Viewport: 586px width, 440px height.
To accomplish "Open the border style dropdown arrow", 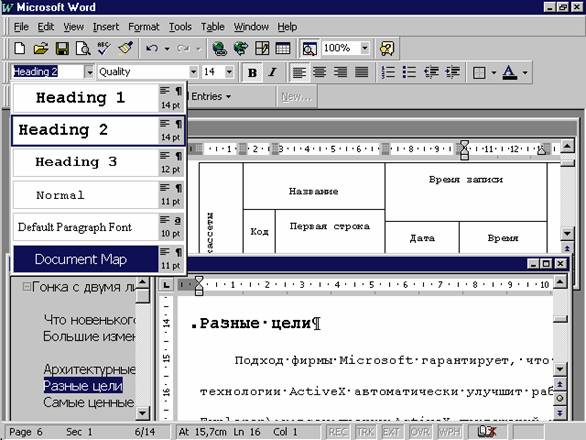I will [494, 72].
